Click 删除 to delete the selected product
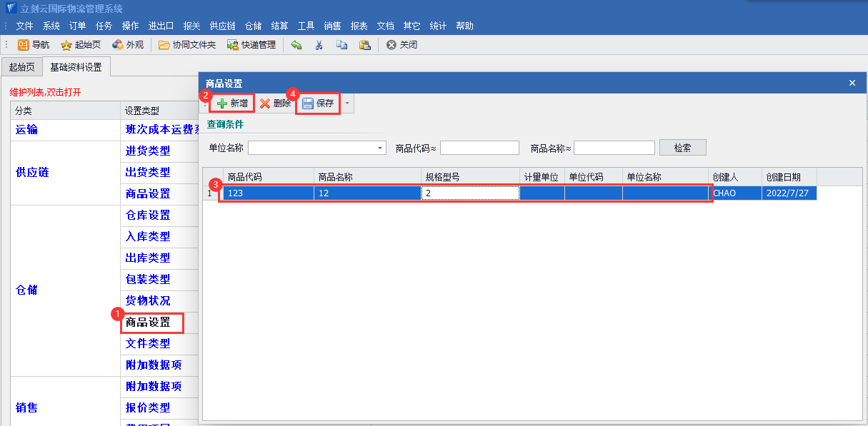Screen dimensions: 868x426 pos(275,103)
